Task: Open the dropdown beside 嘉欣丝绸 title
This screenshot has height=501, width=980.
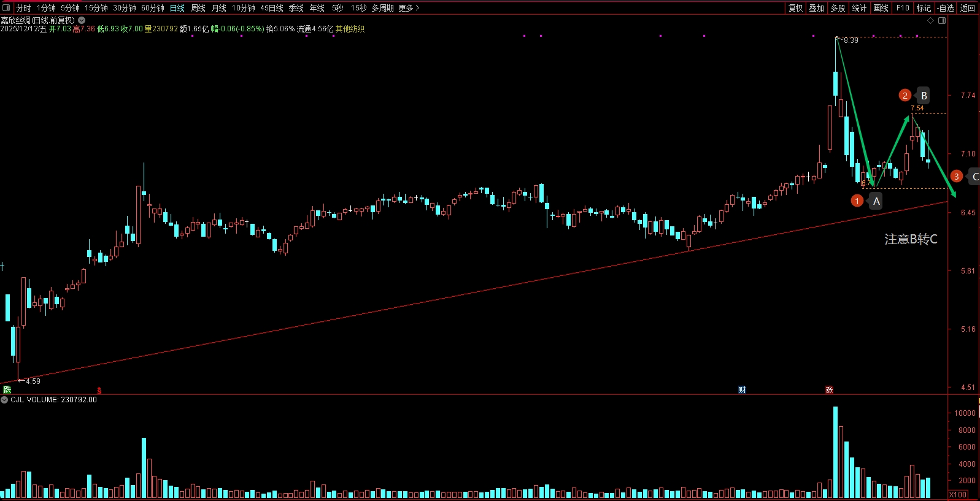Action: tap(82, 20)
